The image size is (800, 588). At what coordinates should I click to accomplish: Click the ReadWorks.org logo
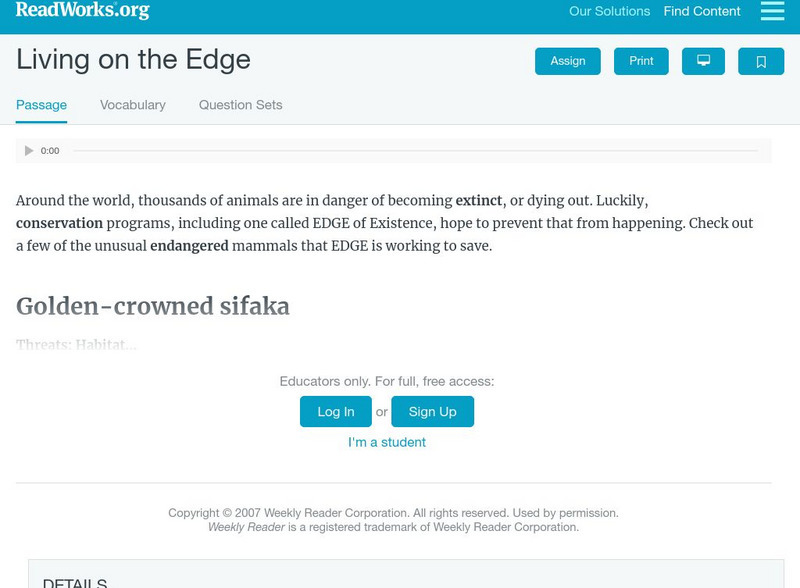pos(80,12)
